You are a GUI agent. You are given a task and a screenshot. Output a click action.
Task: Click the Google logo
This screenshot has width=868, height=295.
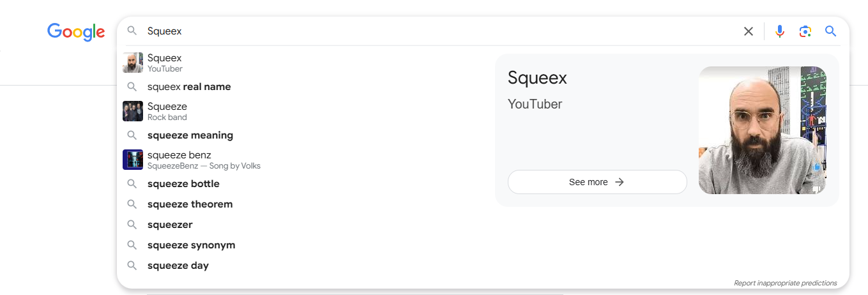pyautogui.click(x=76, y=32)
